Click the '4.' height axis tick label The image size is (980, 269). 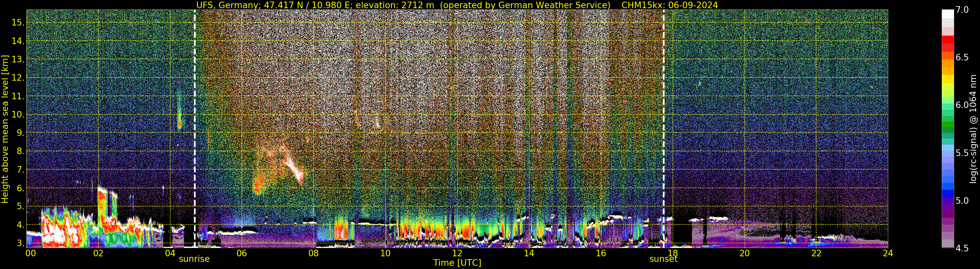click(x=21, y=225)
